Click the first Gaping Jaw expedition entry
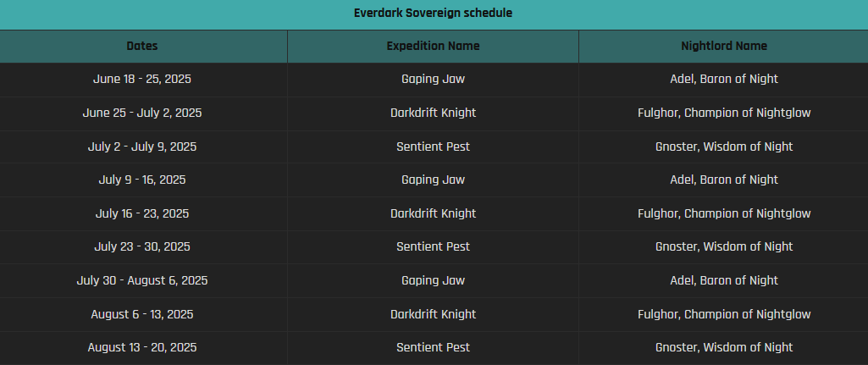This screenshot has height=365, width=868. 433,80
